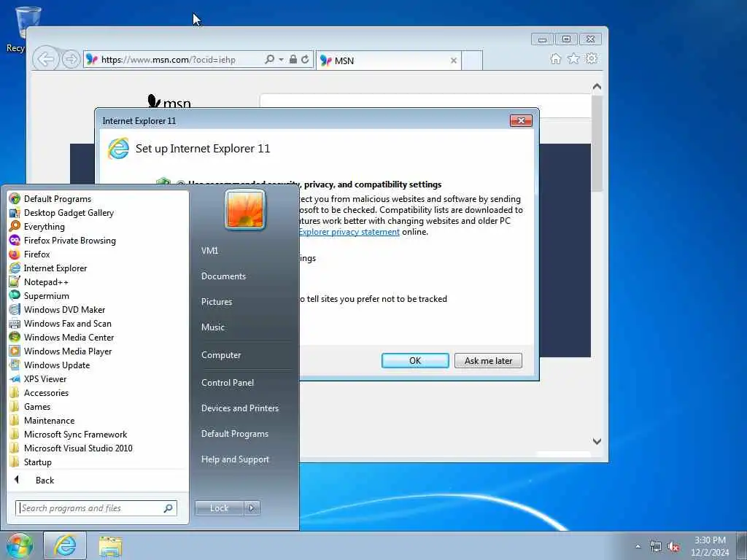Go back in the Internet Explorer browser
This screenshot has height=560, width=747.
[46, 60]
